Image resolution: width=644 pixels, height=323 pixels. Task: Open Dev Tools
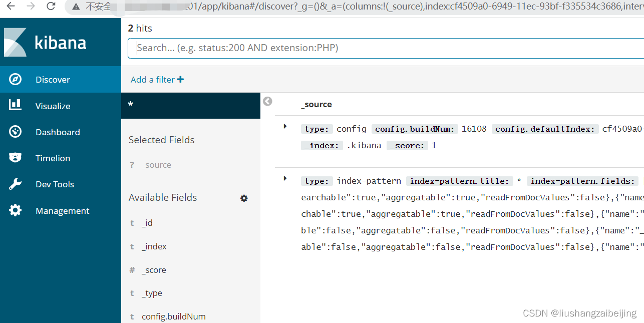(61, 184)
